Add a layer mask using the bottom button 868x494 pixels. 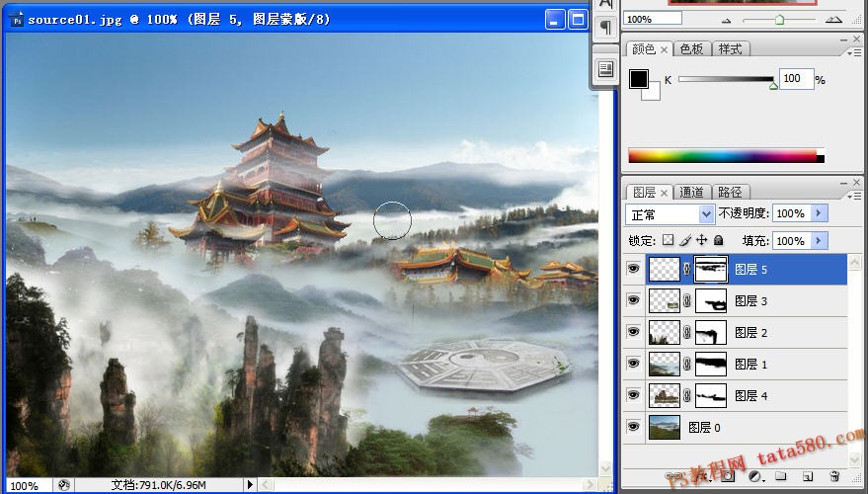728,476
